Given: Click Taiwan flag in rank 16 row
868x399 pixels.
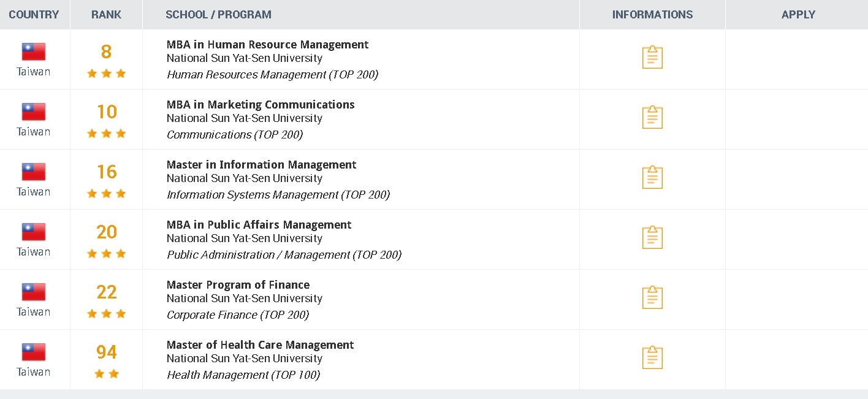Looking at the screenshot, I should (x=34, y=172).
